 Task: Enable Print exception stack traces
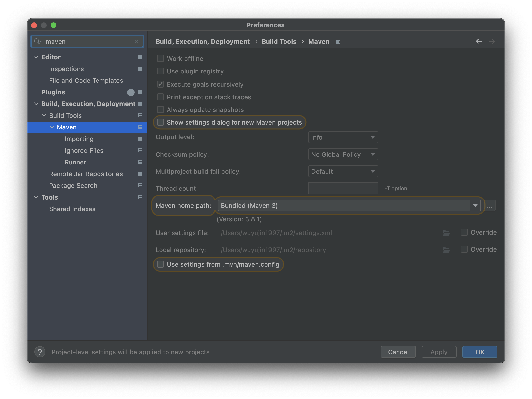coord(160,97)
